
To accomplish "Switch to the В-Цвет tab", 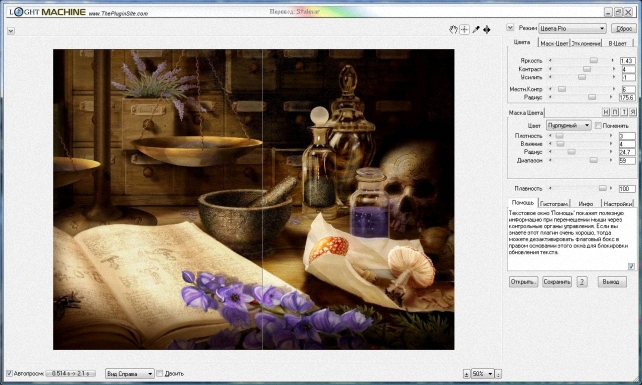I will [x=617, y=43].
